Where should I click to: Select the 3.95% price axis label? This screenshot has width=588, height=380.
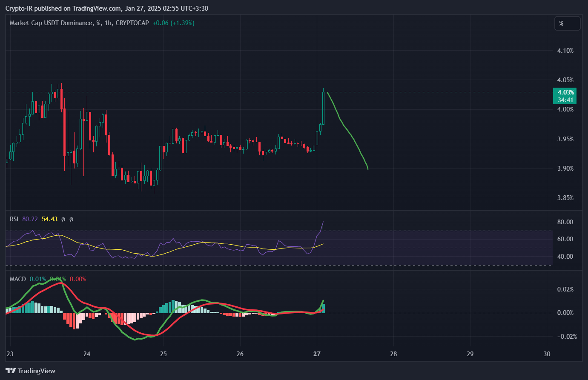tap(565, 139)
